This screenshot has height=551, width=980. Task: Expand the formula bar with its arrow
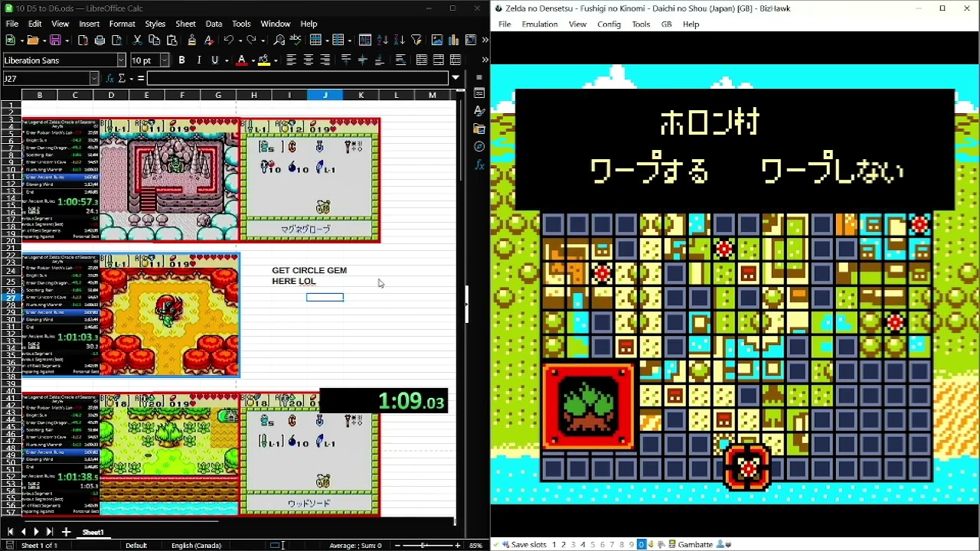click(456, 78)
